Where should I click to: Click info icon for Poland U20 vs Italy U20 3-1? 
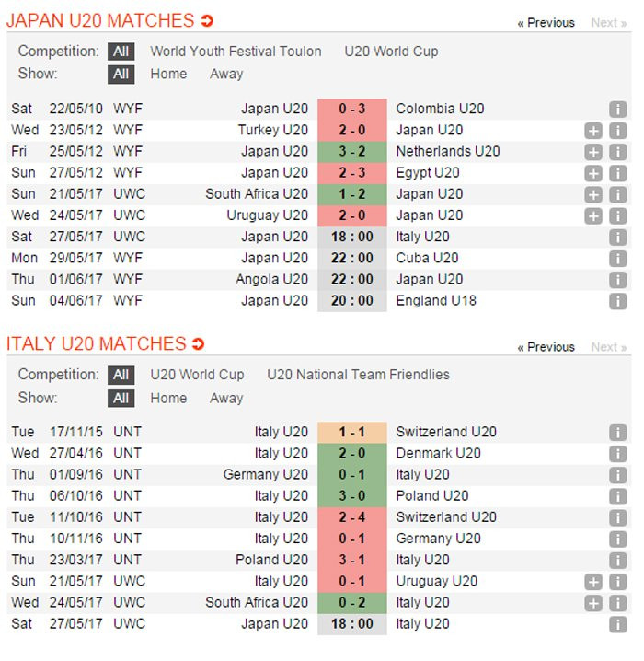(617, 561)
